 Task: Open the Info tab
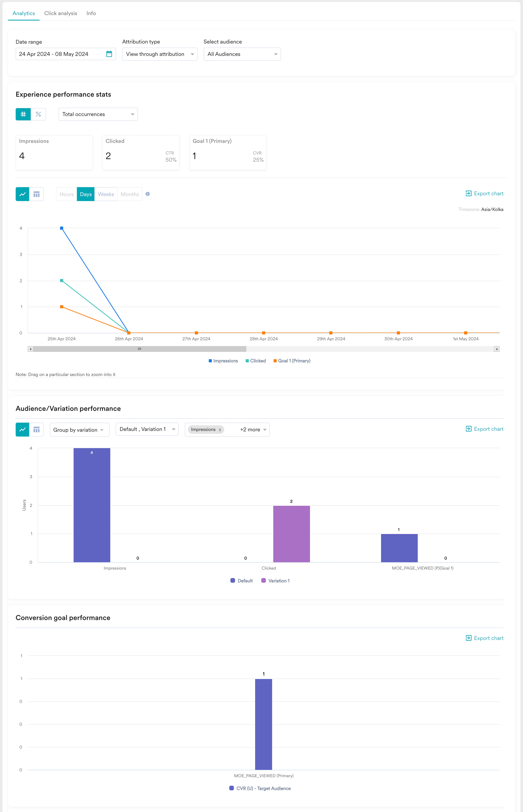(x=91, y=13)
